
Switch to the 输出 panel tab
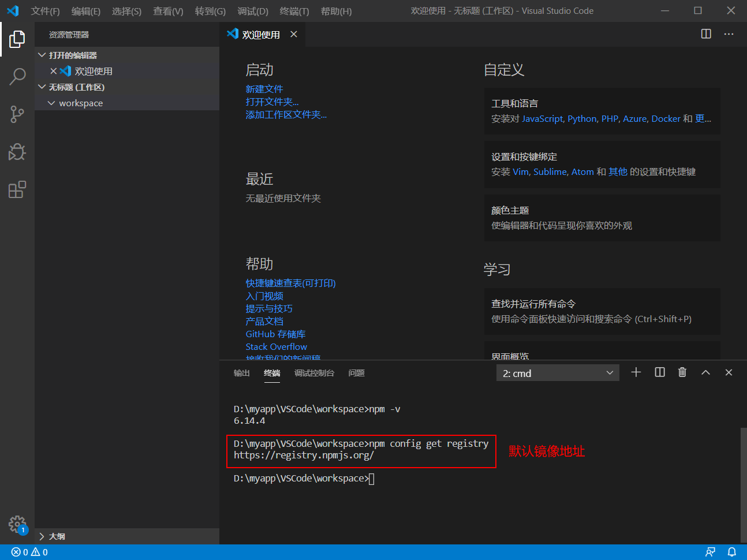click(241, 373)
